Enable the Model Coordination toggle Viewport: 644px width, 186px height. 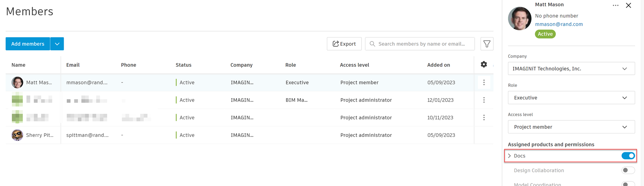(x=628, y=184)
